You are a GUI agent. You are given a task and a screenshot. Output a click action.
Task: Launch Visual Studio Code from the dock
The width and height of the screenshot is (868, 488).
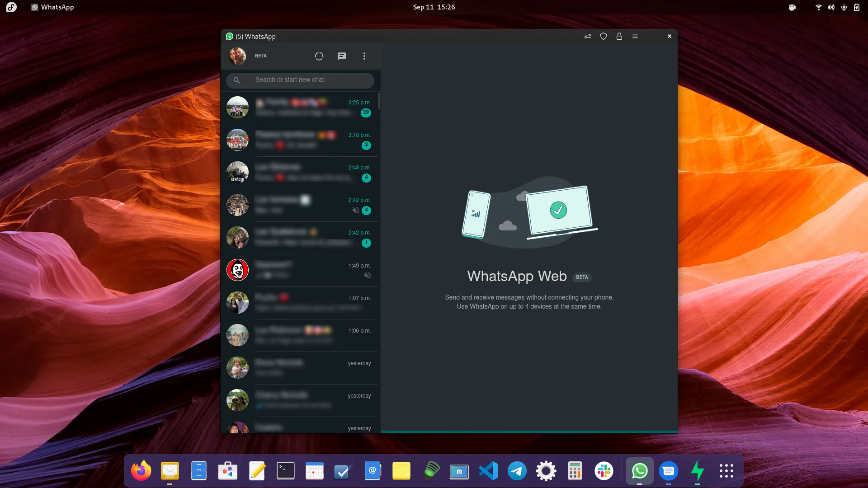488,471
